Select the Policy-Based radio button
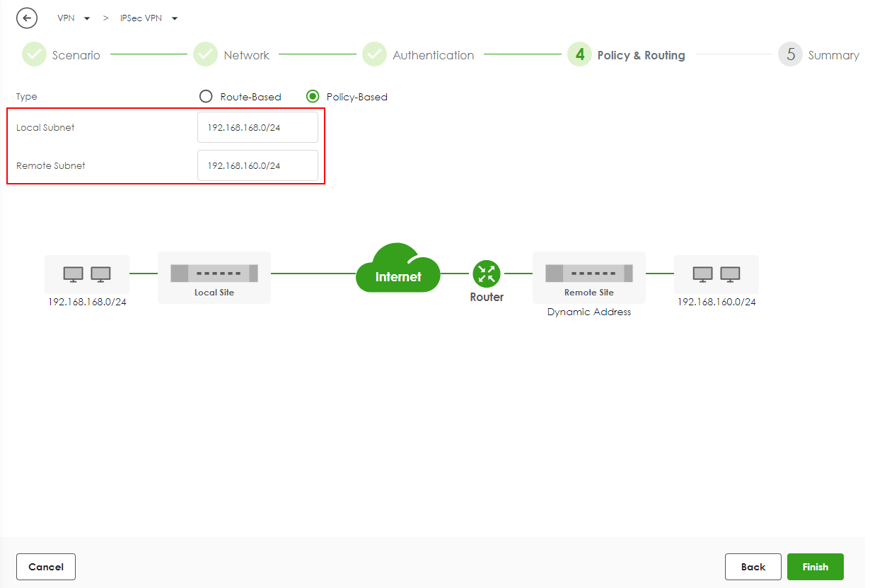 313,97
